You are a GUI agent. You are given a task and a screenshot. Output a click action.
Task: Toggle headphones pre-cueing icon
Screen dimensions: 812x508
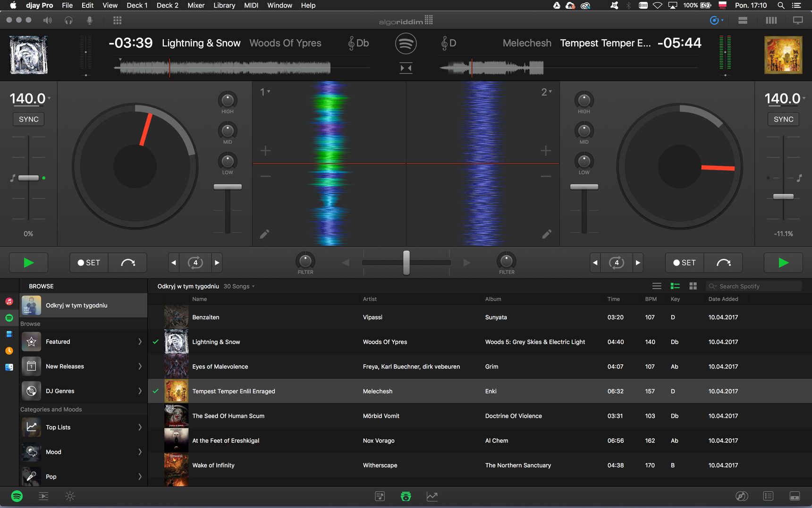[x=68, y=20]
